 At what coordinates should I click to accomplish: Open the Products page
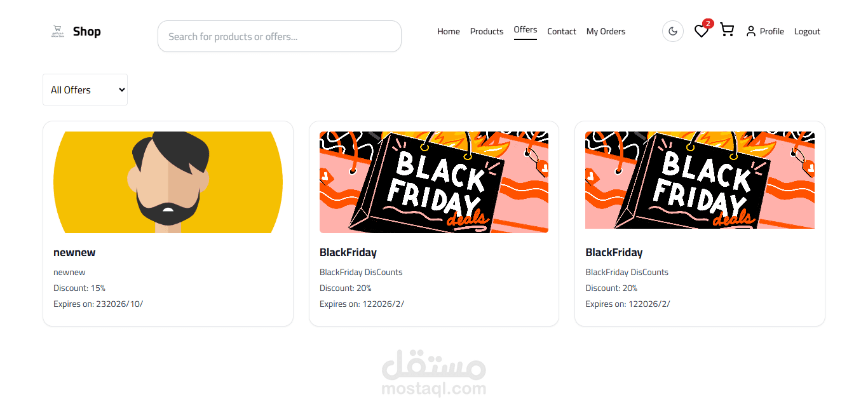click(x=487, y=31)
